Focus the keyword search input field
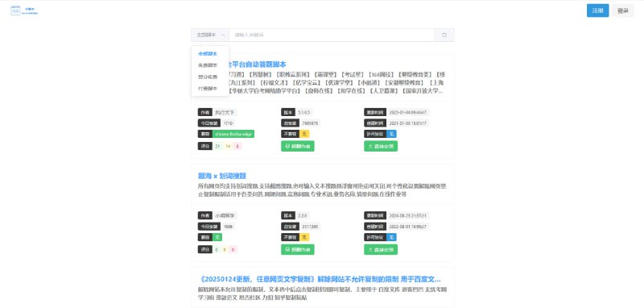This screenshot has height=308, width=644. click(x=332, y=35)
